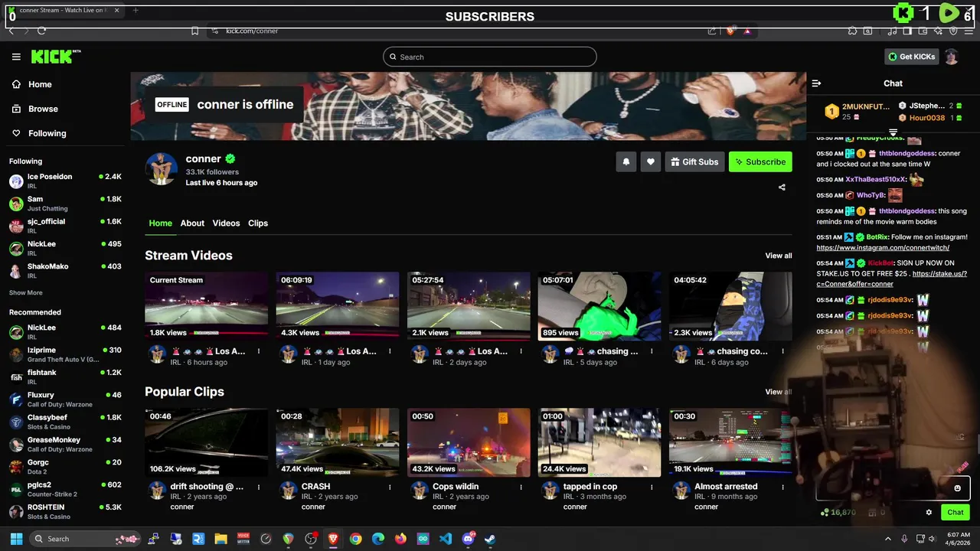
Task: Click the 16,870 channel points icon
Action: point(838,512)
